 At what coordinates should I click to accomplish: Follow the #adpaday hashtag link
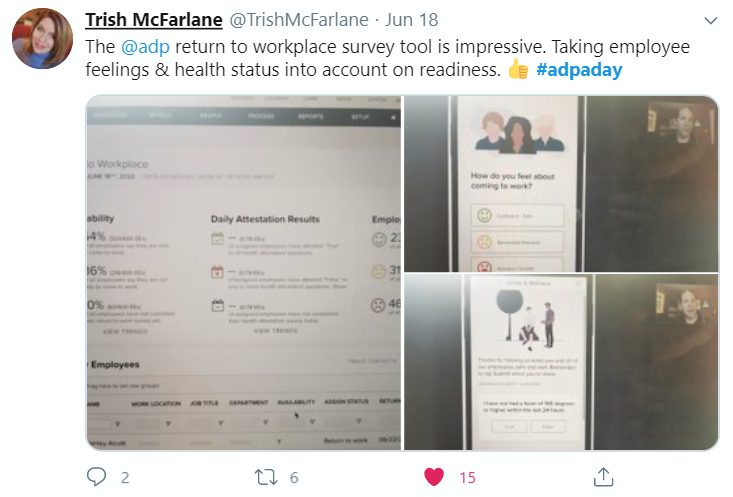point(579,70)
